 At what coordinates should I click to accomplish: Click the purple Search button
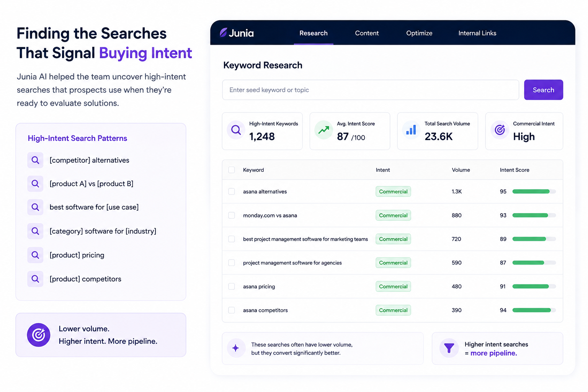click(544, 90)
